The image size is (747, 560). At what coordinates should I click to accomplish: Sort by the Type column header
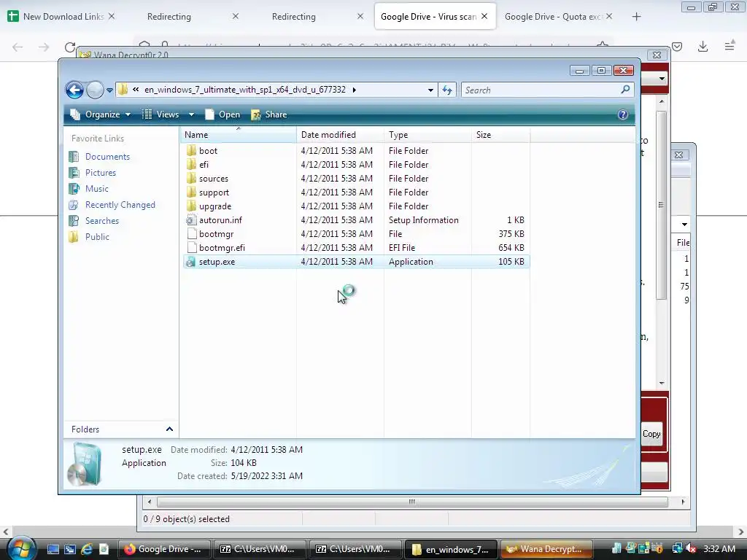tap(427, 135)
